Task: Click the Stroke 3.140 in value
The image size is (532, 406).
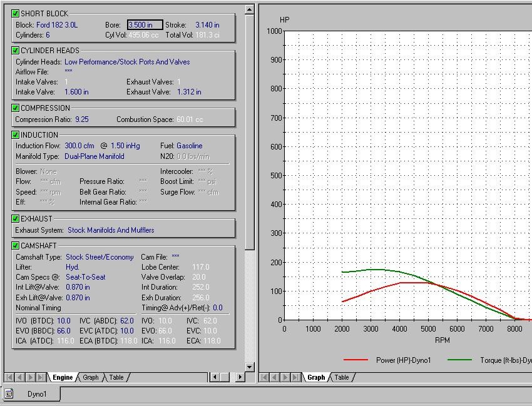Action: pyautogui.click(x=207, y=25)
